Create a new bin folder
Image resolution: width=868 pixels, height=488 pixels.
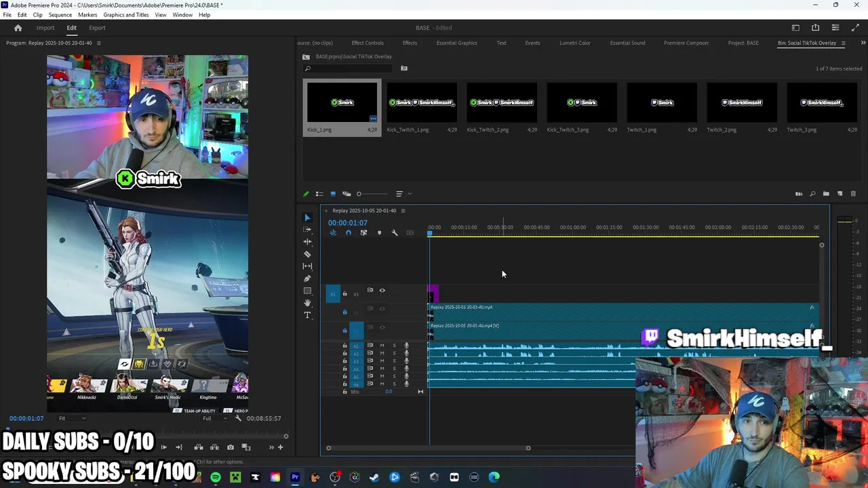pyautogui.click(x=826, y=194)
